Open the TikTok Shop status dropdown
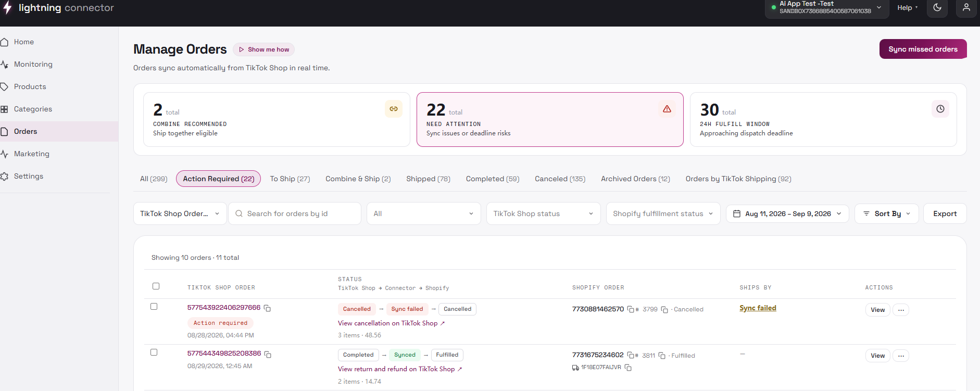 544,213
